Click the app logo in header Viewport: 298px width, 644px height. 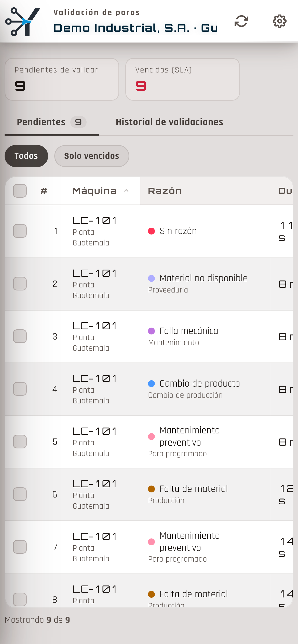(23, 22)
